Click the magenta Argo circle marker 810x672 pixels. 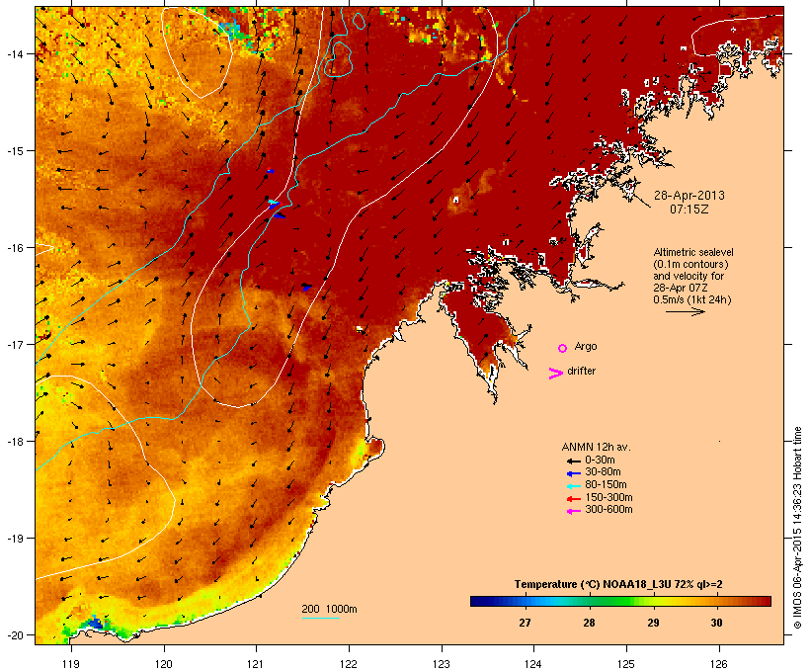[562, 349]
